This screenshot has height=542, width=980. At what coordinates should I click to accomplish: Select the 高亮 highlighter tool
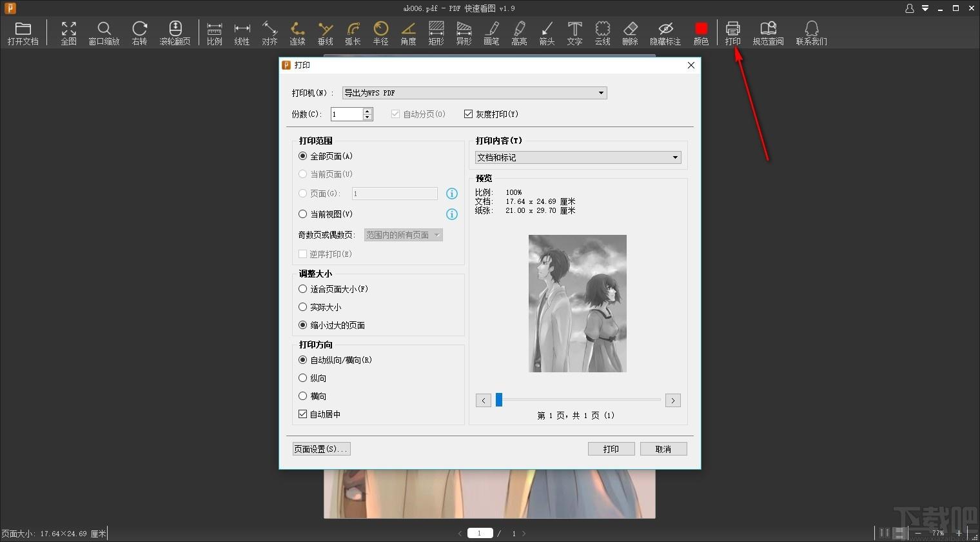pyautogui.click(x=519, y=33)
